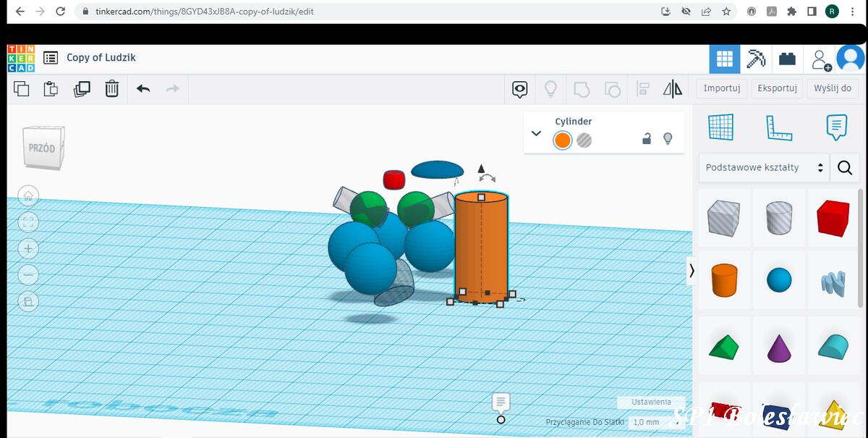
Task: Ungroup the selected shapes
Action: [612, 89]
